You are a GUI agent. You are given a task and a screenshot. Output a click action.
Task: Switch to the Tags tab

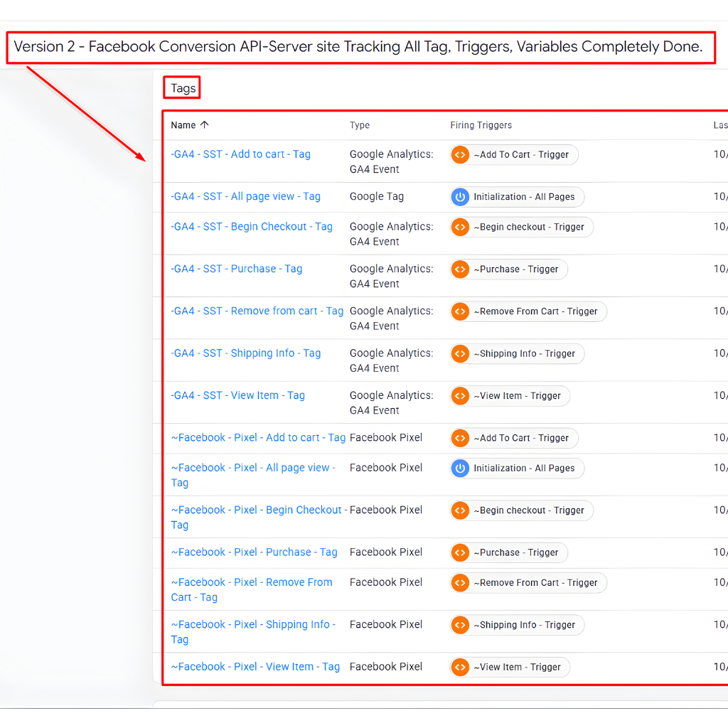click(181, 87)
